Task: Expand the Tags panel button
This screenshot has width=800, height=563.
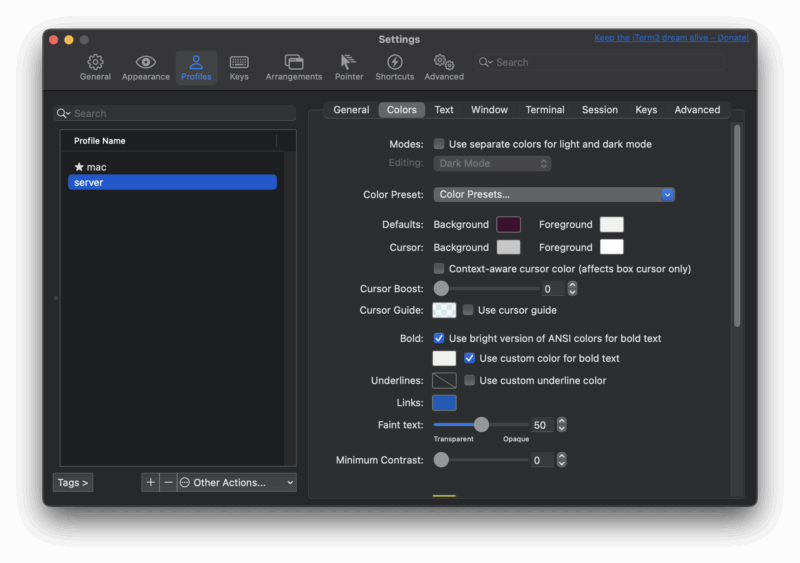Action: click(x=73, y=482)
